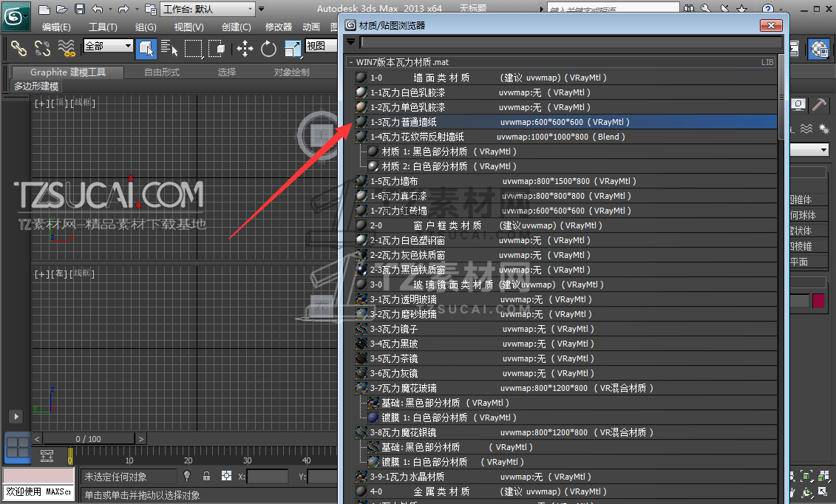This screenshot has height=504, width=836.
Task: Click the star favorites icon in title bar
Action: pos(741,8)
